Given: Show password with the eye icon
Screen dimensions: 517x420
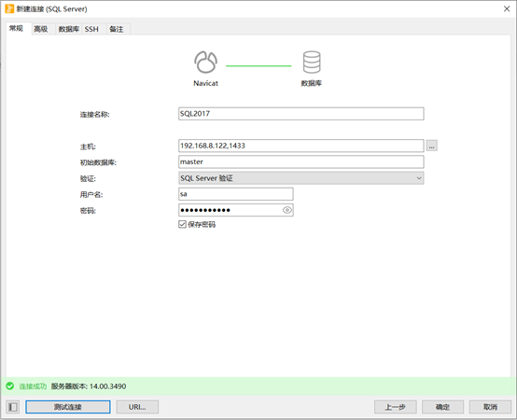Looking at the screenshot, I should point(287,210).
